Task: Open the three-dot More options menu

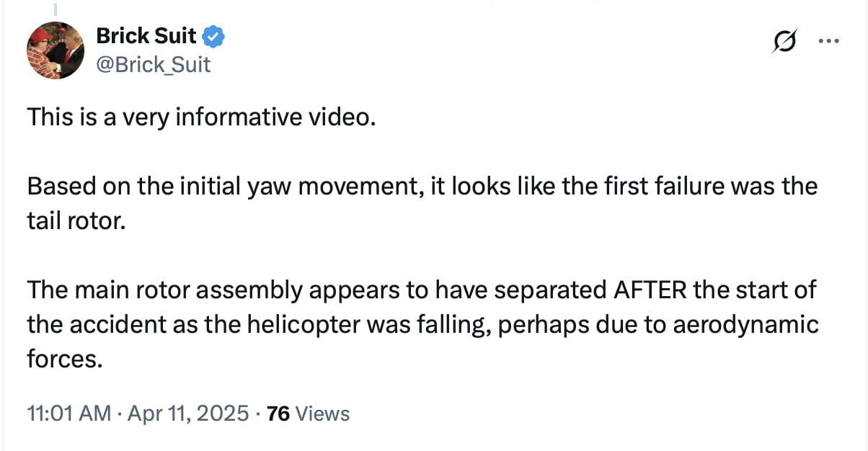Action: [x=829, y=42]
